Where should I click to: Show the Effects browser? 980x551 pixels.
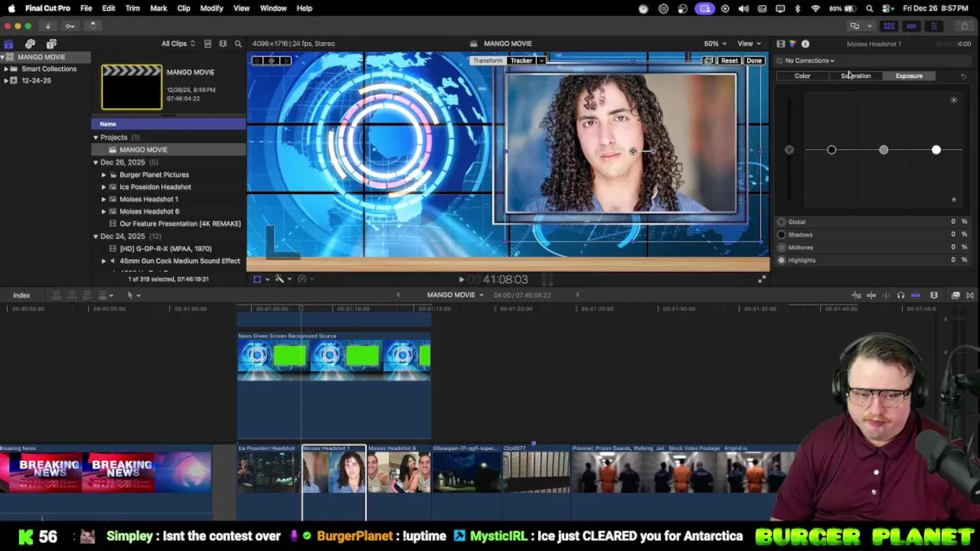tap(955, 295)
